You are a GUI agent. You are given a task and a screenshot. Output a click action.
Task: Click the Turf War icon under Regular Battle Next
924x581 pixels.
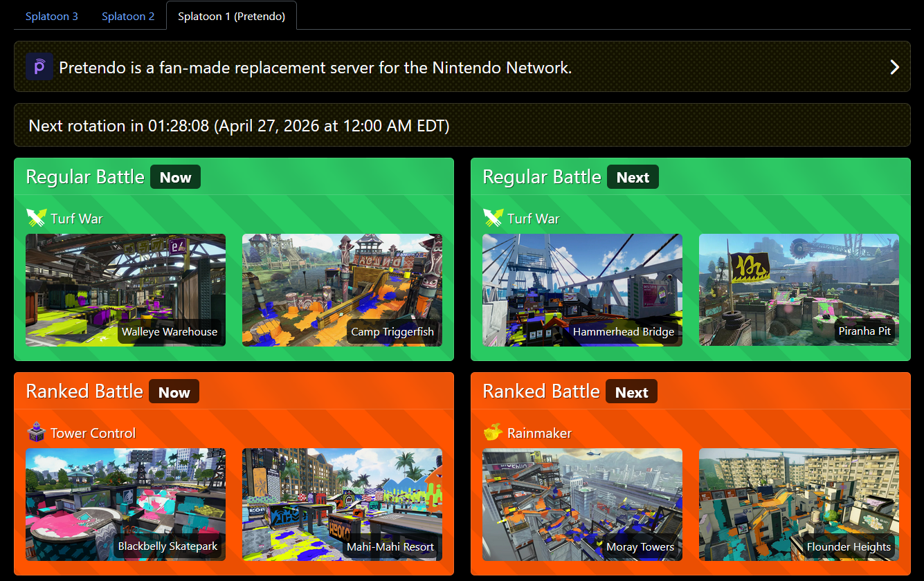click(x=493, y=219)
